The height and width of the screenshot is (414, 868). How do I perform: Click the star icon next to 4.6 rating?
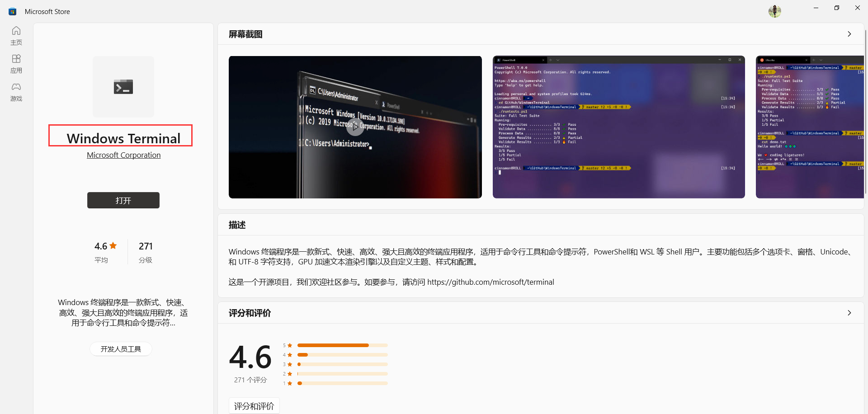point(113,245)
